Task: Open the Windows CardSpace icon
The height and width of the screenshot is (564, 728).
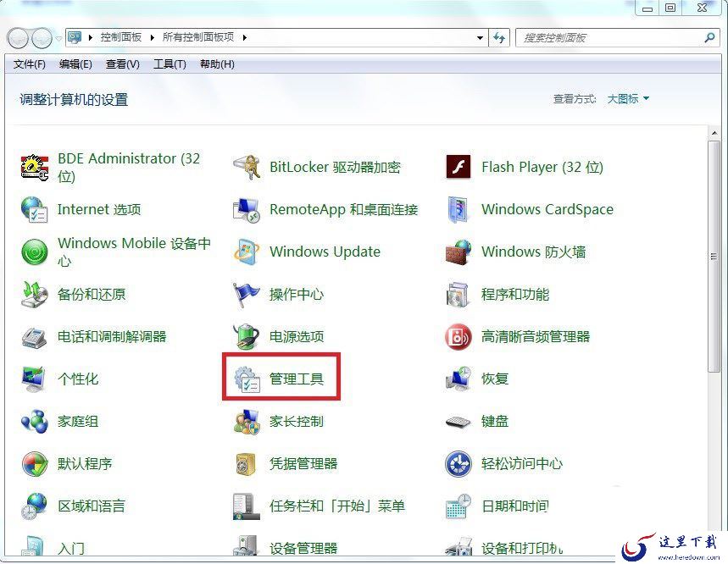Action: pyautogui.click(x=458, y=209)
